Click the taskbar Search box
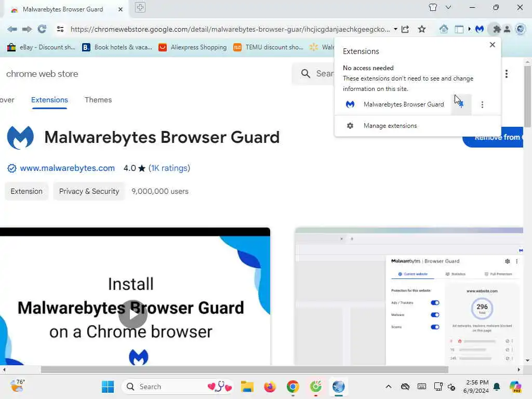 (178, 387)
